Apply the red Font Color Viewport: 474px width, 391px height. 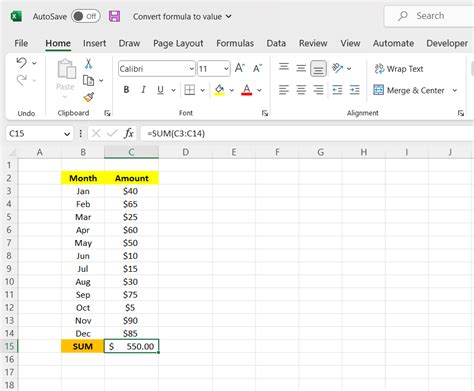247,90
